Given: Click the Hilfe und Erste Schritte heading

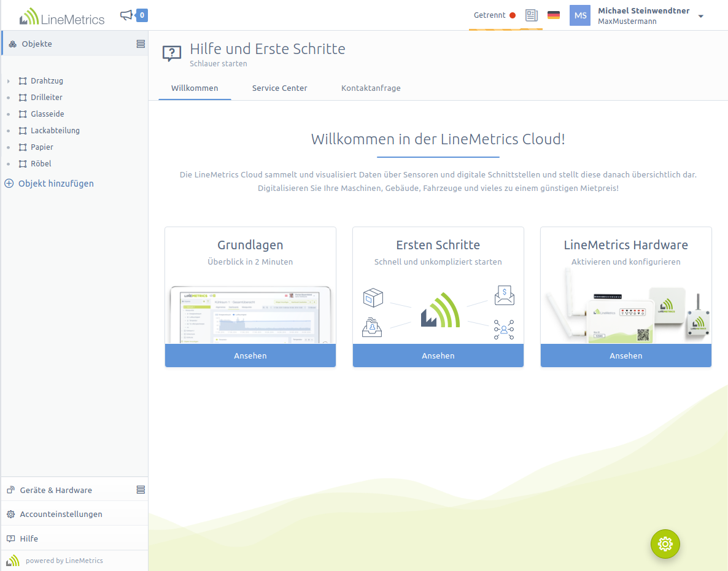Looking at the screenshot, I should (x=268, y=49).
